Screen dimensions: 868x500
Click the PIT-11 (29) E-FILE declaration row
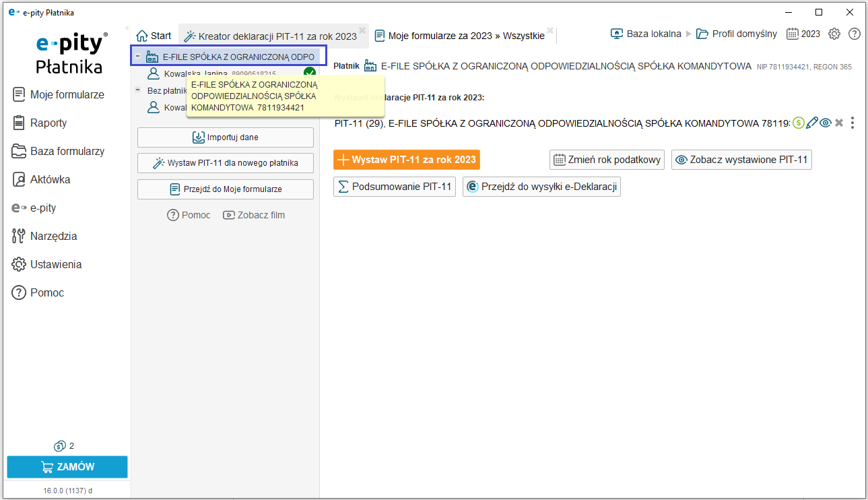pos(562,123)
